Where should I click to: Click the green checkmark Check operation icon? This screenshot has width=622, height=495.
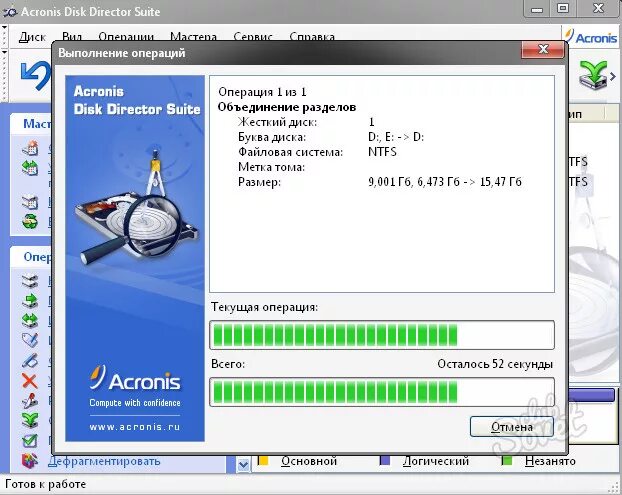[x=30, y=441]
